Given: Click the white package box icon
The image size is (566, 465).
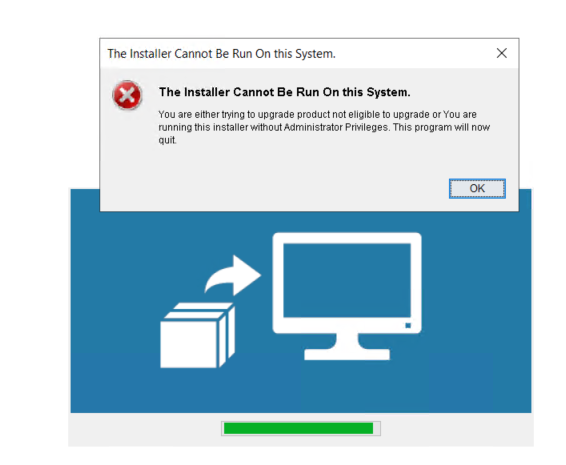Looking at the screenshot, I should point(197,335).
